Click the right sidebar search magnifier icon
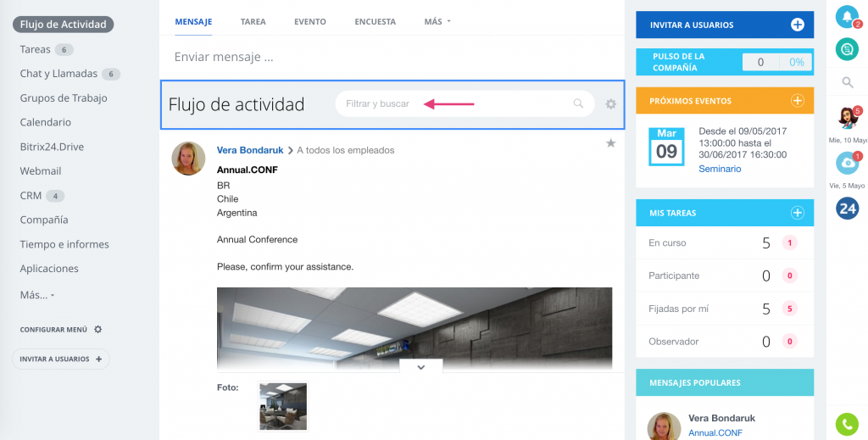The width and height of the screenshot is (868, 440). [848, 82]
